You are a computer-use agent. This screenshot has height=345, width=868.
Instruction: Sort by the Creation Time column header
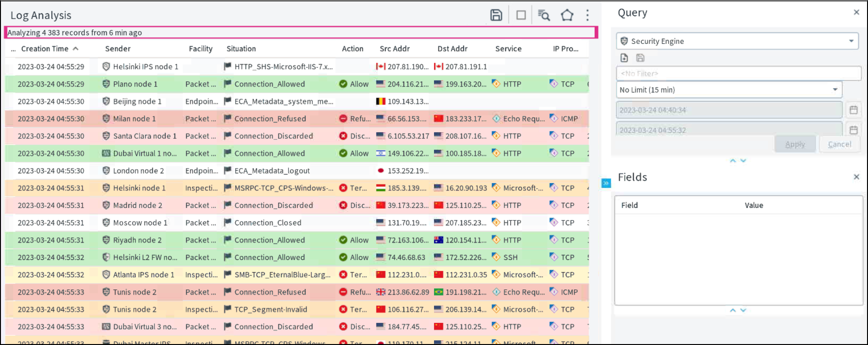click(49, 48)
